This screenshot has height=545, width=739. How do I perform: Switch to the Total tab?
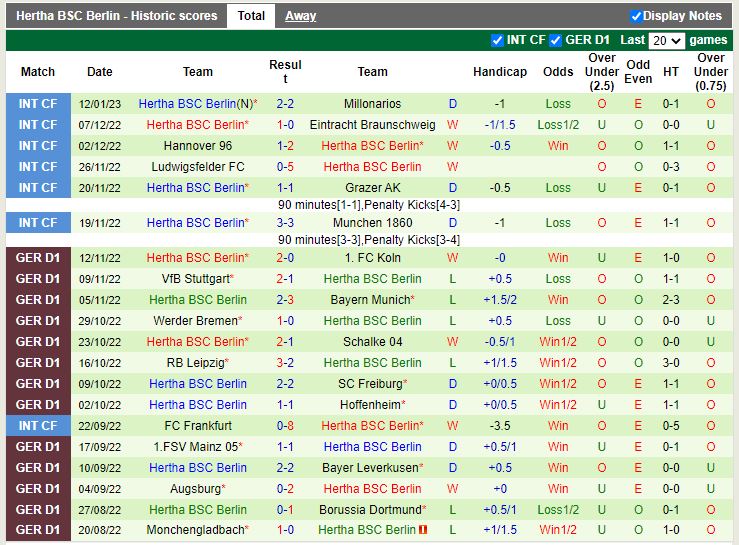pos(251,16)
